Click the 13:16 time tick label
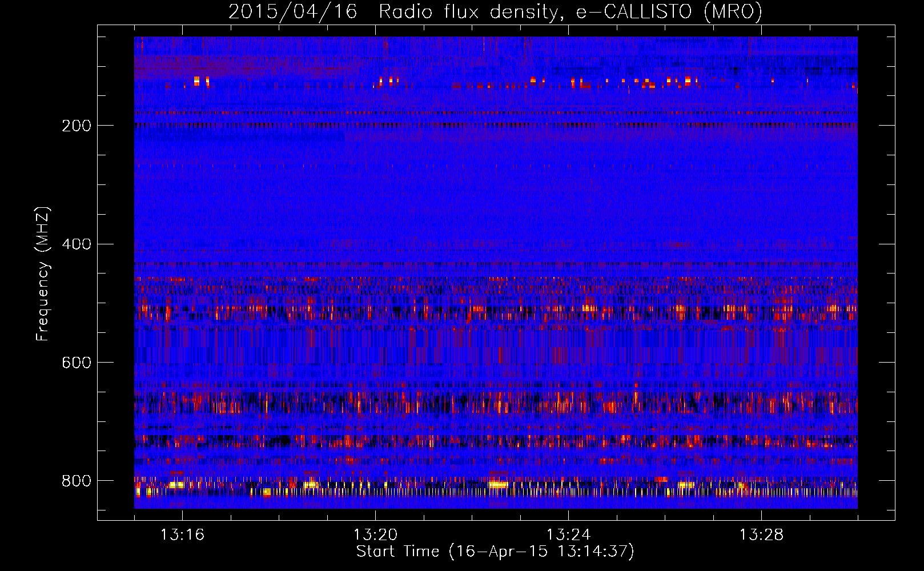Viewport: 924px width, 571px height. point(182,534)
